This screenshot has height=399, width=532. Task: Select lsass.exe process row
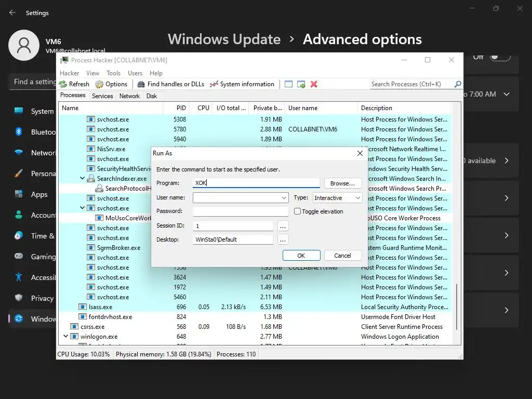(255, 307)
